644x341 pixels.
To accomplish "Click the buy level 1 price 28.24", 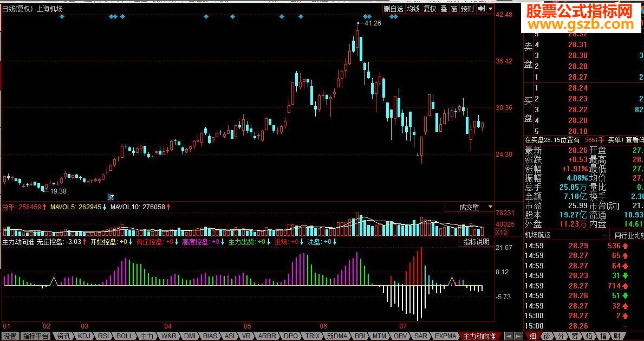I will pos(577,88).
